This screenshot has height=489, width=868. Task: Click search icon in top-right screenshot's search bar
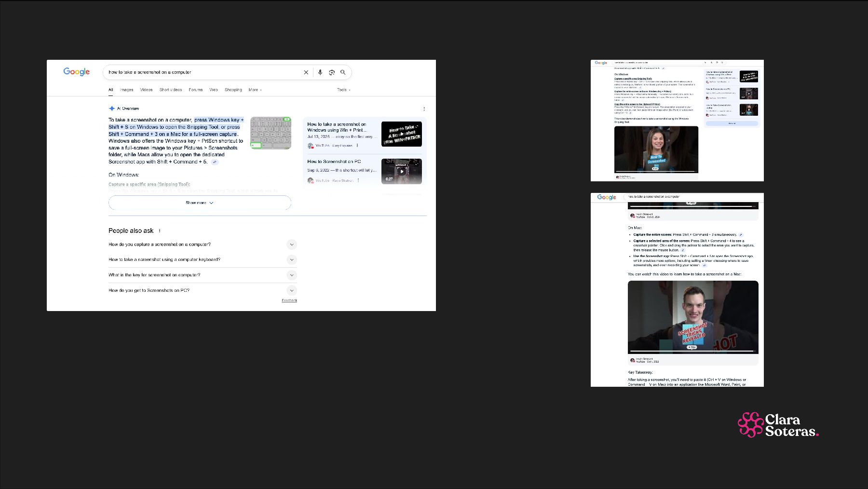(722, 62)
